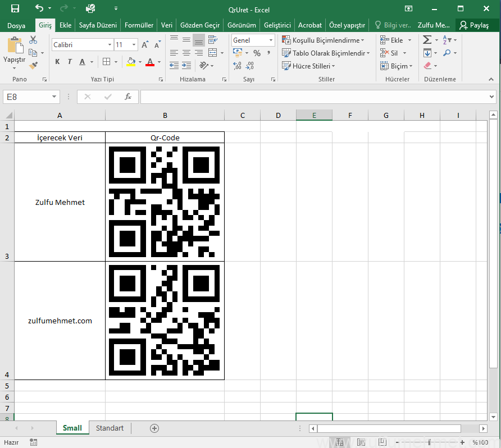Toggle bold formatting K button
This screenshot has height=448, width=501.
57,62
